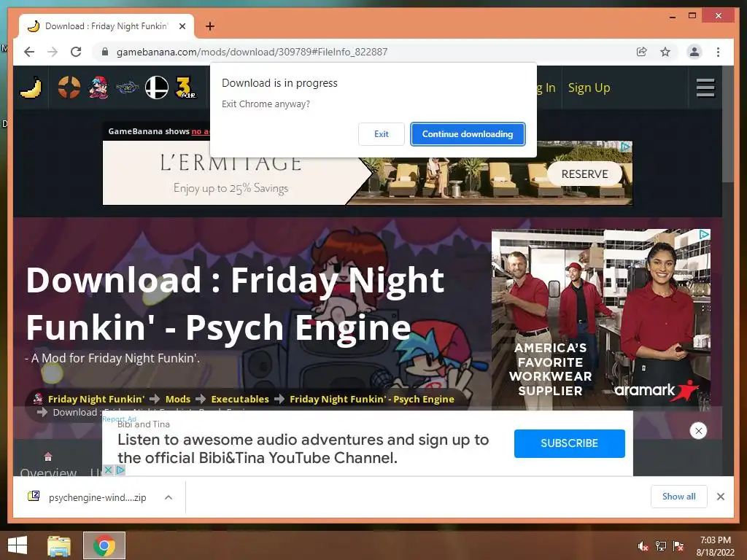Viewport: 747px width, 560px height.
Task: Choose Continue downloading
Action: pos(468,134)
